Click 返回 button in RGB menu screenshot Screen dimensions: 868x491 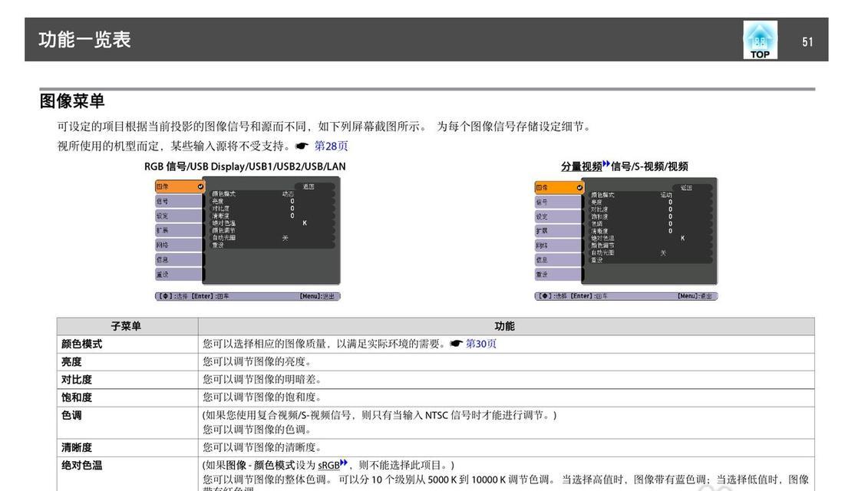[314, 186]
